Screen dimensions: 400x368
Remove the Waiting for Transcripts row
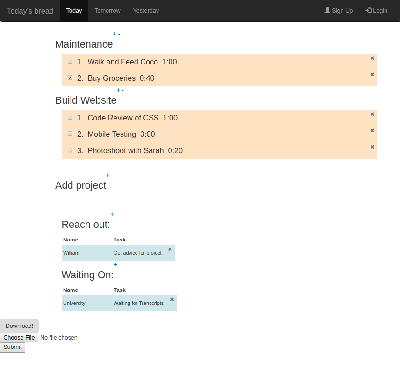[172, 299]
